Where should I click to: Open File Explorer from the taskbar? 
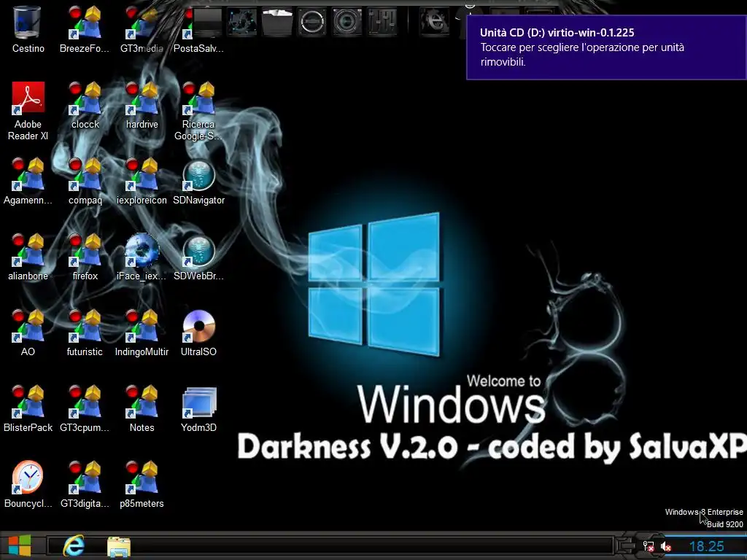coord(119,546)
